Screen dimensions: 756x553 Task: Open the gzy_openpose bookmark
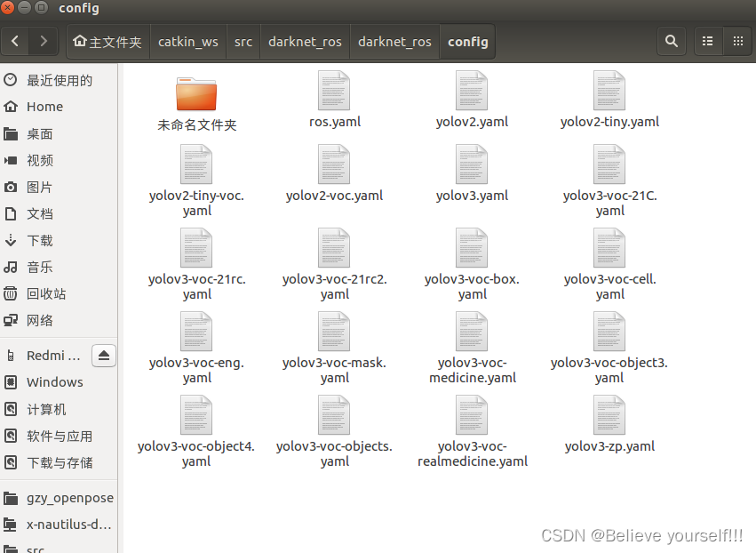[59, 498]
